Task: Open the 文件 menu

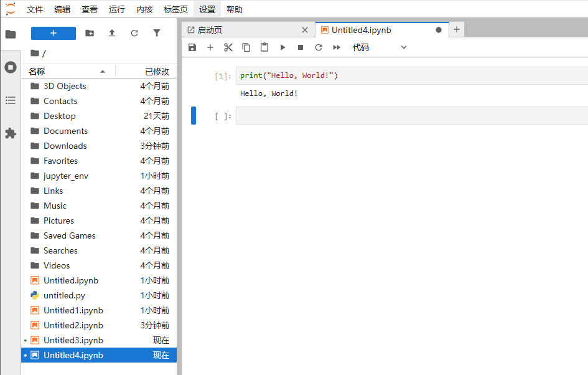Action: coord(35,9)
